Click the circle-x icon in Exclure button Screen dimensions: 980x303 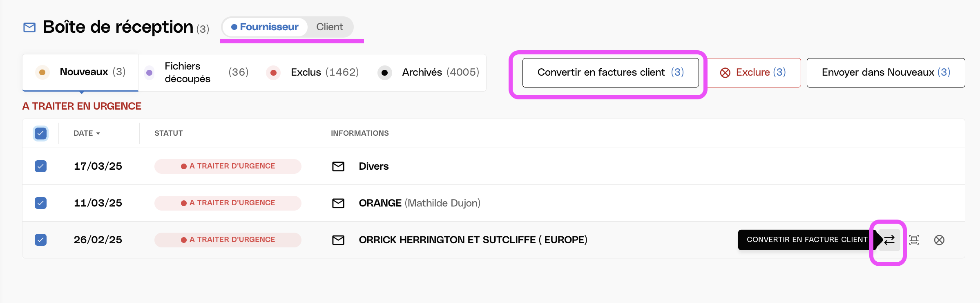[725, 73]
